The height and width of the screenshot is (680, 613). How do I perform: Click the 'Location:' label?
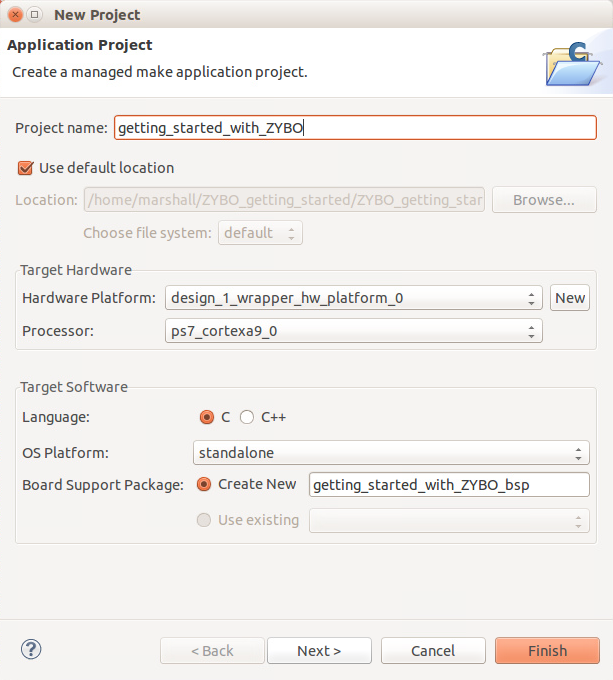pos(46,200)
